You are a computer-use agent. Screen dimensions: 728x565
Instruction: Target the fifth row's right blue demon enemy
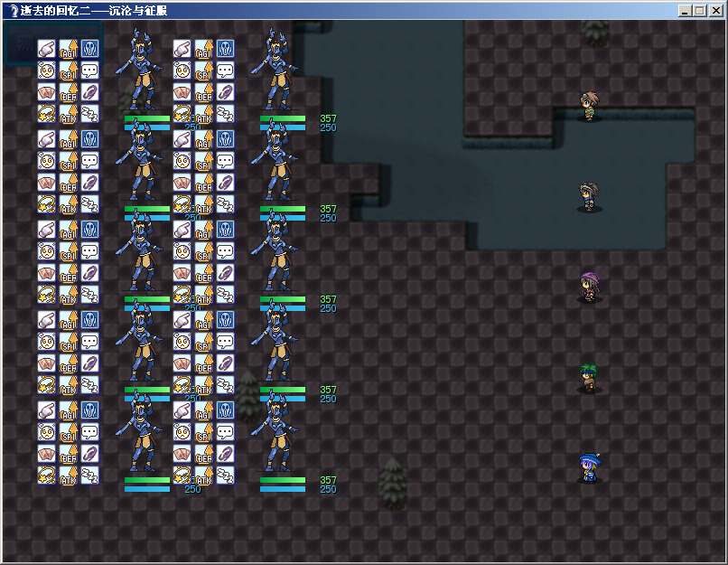click(275, 431)
